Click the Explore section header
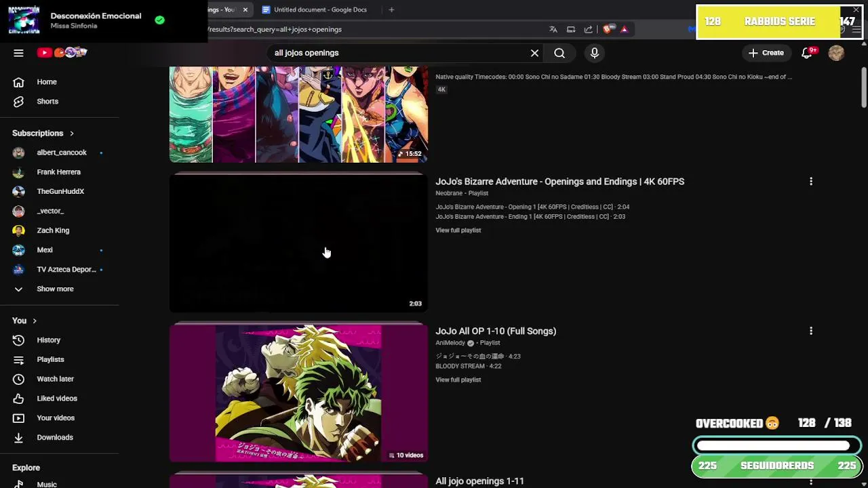This screenshot has width=868, height=488. 26,468
